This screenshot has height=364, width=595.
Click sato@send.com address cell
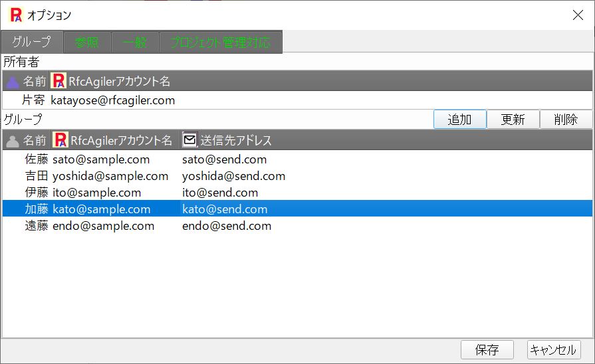pyautogui.click(x=224, y=159)
